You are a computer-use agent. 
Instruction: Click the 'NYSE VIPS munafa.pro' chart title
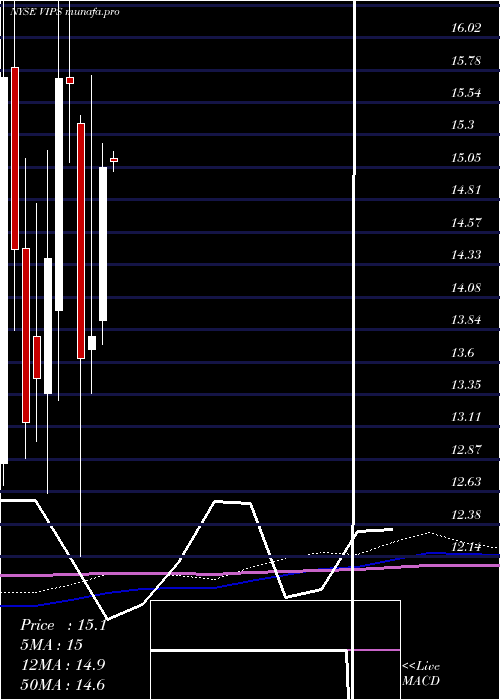[65, 12]
